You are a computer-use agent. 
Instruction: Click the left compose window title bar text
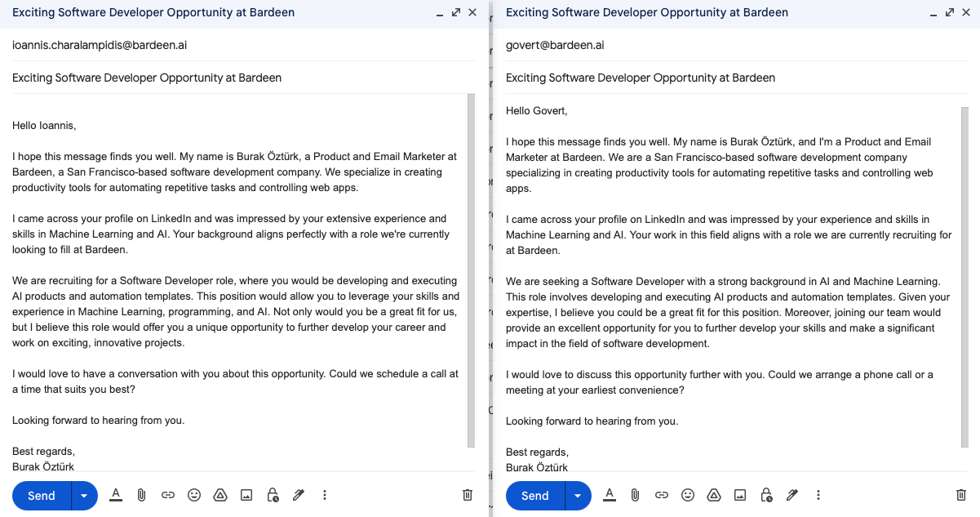153,12
